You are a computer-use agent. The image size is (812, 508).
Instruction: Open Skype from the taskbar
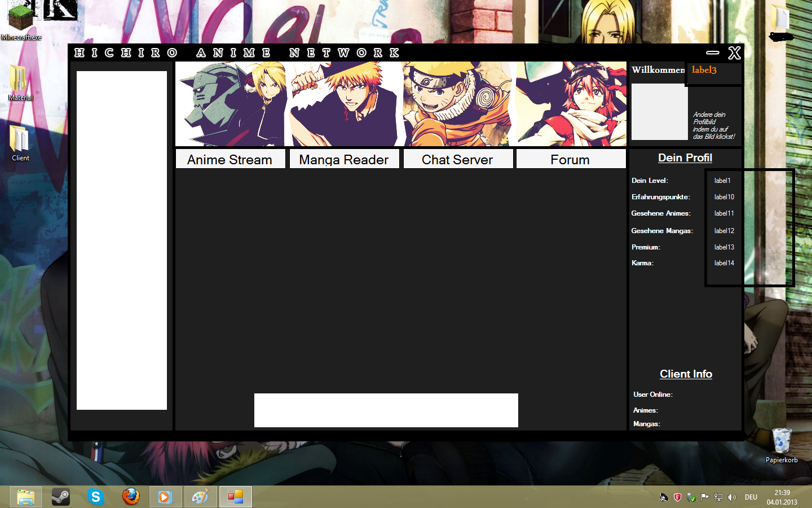96,497
